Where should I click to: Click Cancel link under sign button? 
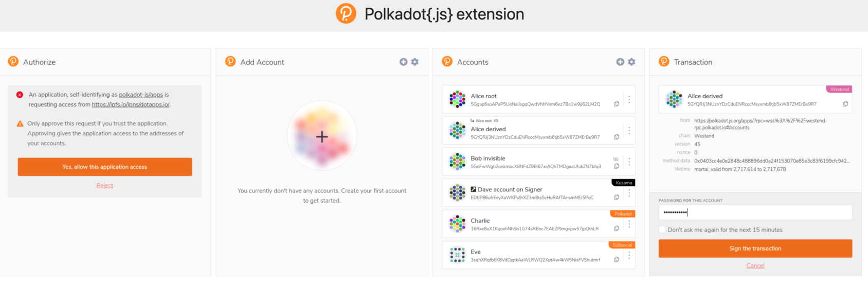(755, 265)
